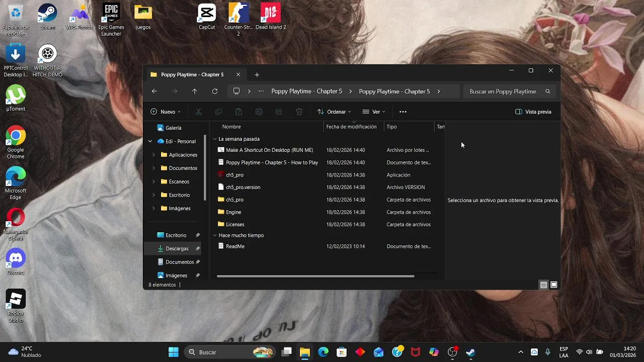The height and width of the screenshot is (362, 644).
Task: Open Navegador Opera desktop shortcut
Action: [x=16, y=224]
